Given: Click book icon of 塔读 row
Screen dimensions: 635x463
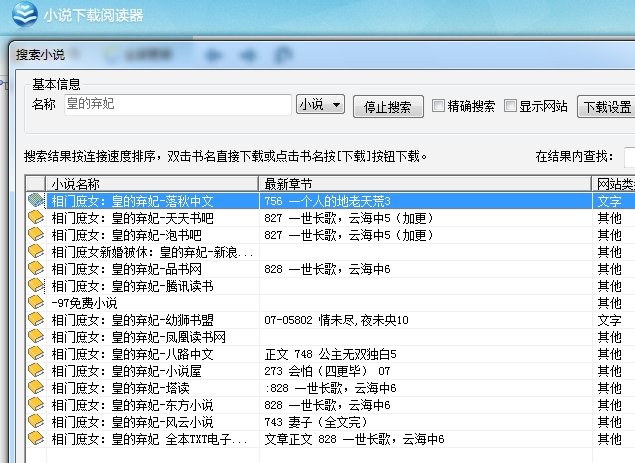Looking at the screenshot, I should [x=36, y=388].
